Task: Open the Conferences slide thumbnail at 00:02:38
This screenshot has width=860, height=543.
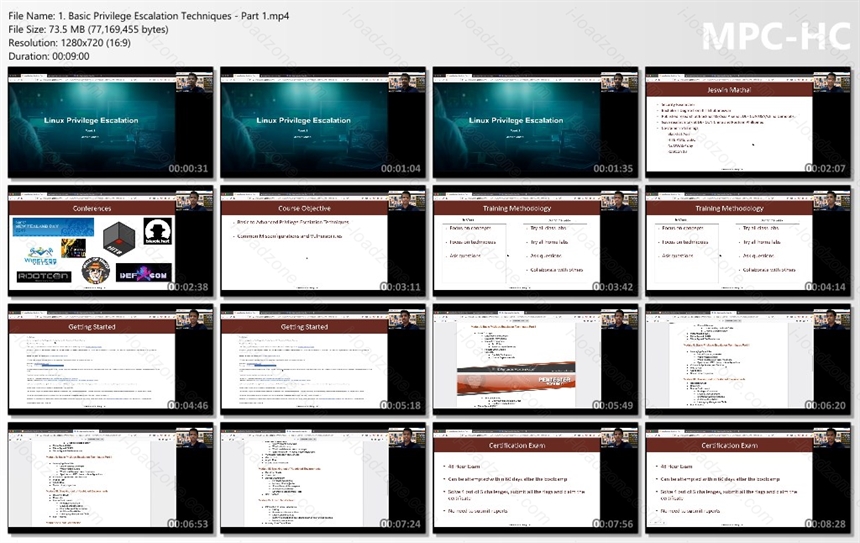Action: [110, 241]
